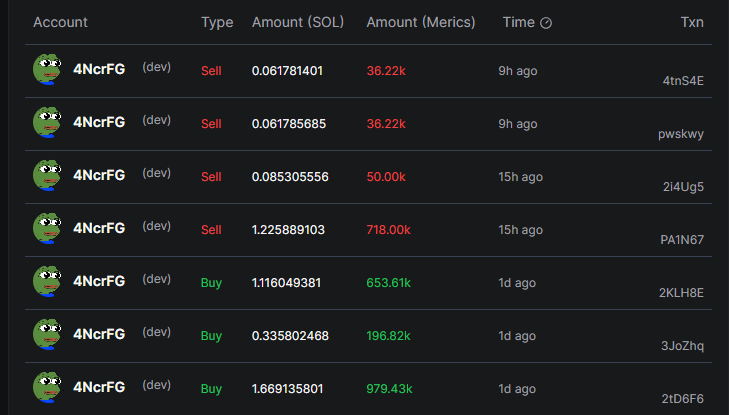
Task: Click the 15h ago time in the PA1N67 row
Action: coord(521,230)
